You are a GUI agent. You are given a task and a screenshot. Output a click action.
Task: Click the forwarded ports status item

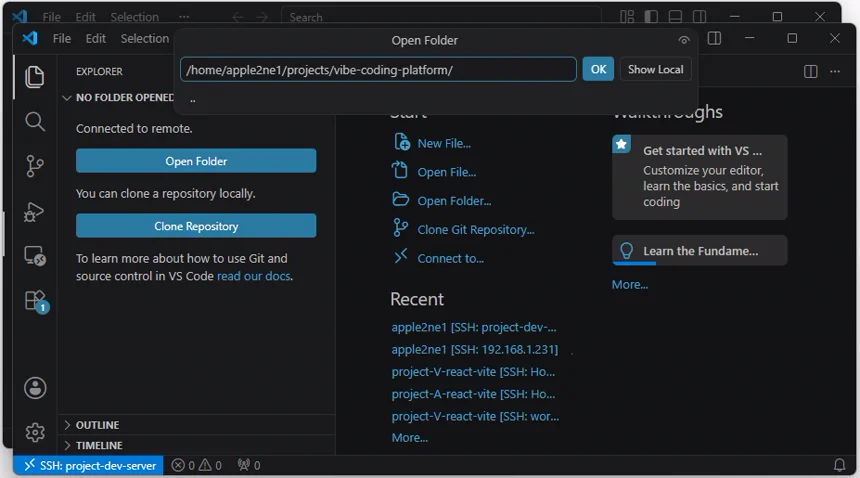248,465
